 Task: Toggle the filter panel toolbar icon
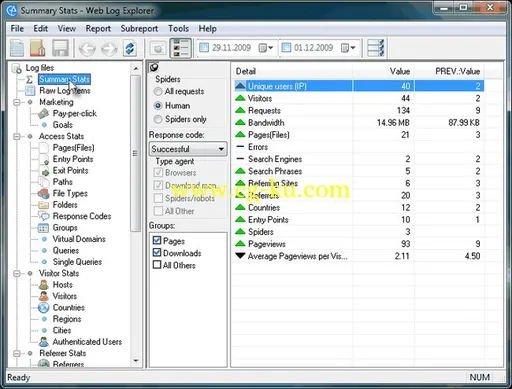(181, 49)
